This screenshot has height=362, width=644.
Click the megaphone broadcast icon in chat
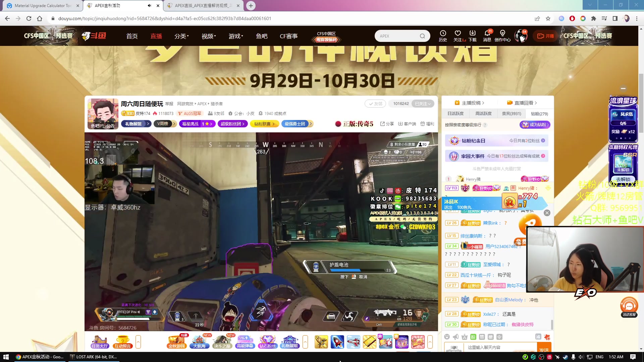pyautogui.click(x=455, y=337)
